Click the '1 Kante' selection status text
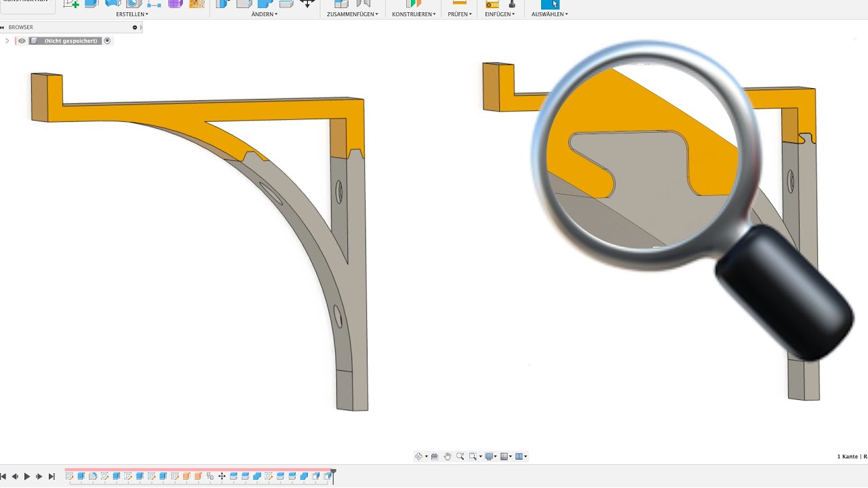The width and height of the screenshot is (868, 488). tap(847, 457)
